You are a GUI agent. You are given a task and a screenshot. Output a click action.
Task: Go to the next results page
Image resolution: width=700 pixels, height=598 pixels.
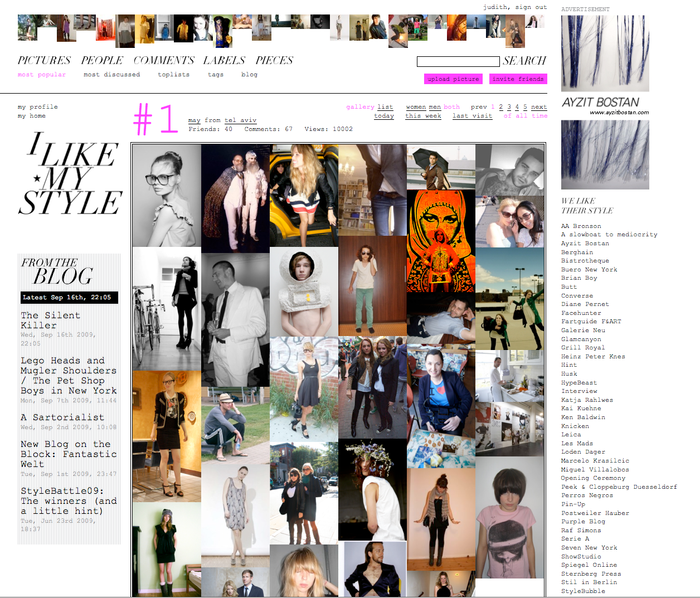pos(539,107)
